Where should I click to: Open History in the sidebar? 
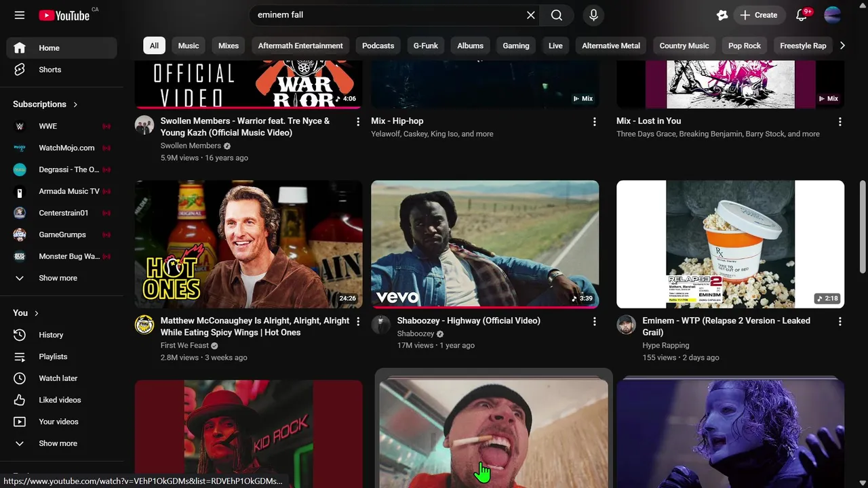[x=62, y=335]
